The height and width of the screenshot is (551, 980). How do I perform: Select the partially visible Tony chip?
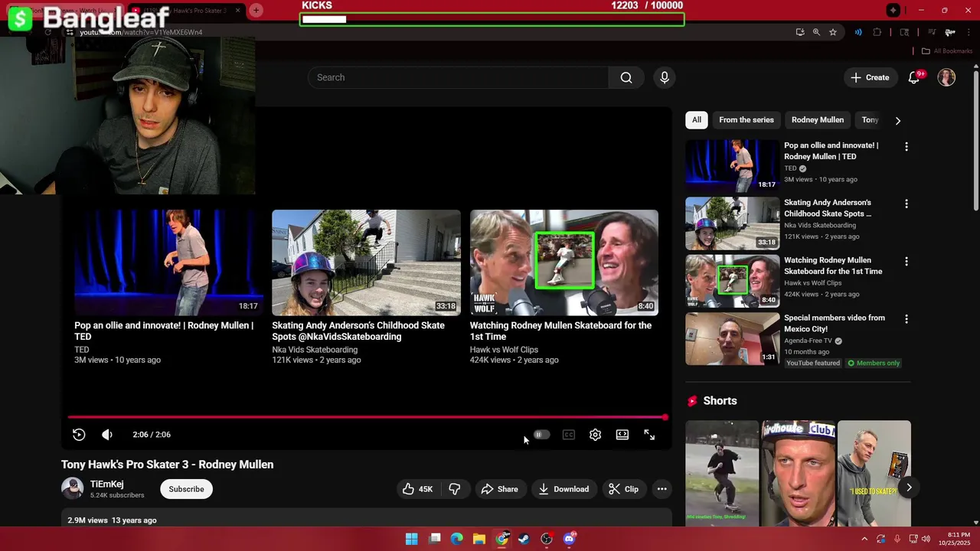coord(870,119)
